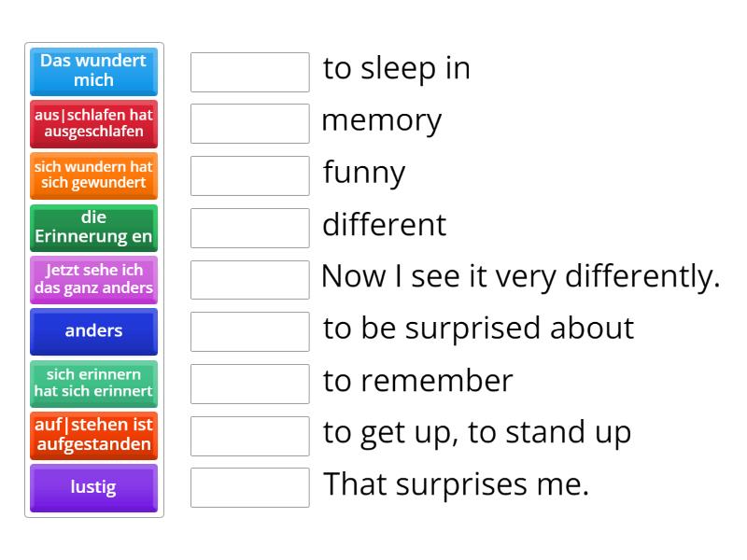Select the answer slot next to 'memory'

pyautogui.click(x=249, y=123)
